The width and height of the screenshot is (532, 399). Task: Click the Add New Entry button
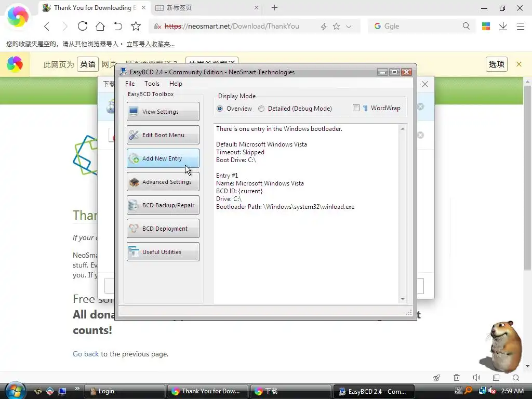point(163,158)
